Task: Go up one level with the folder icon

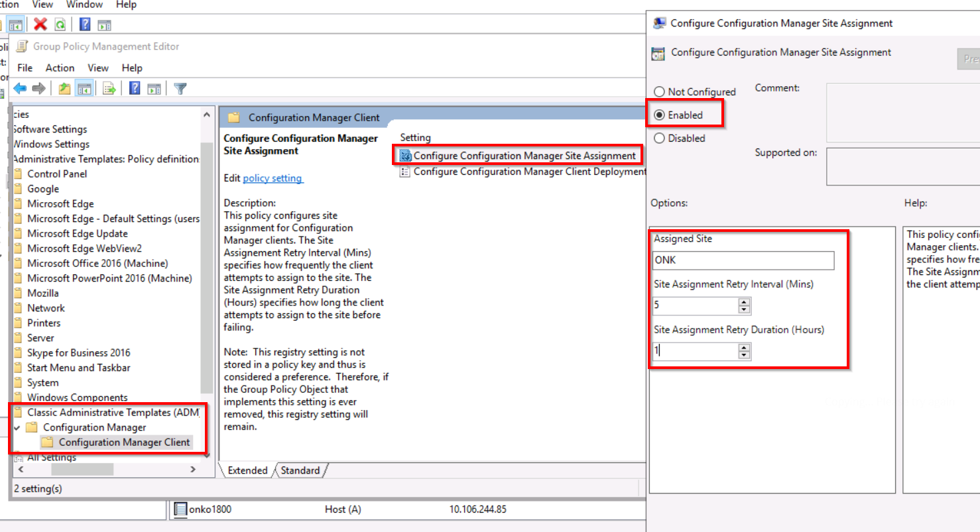Action: point(64,88)
